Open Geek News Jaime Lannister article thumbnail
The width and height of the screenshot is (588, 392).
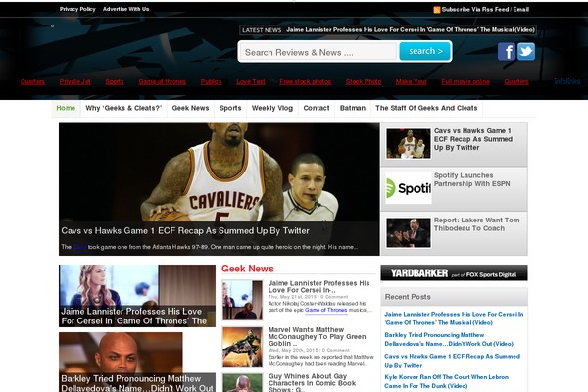242,300
